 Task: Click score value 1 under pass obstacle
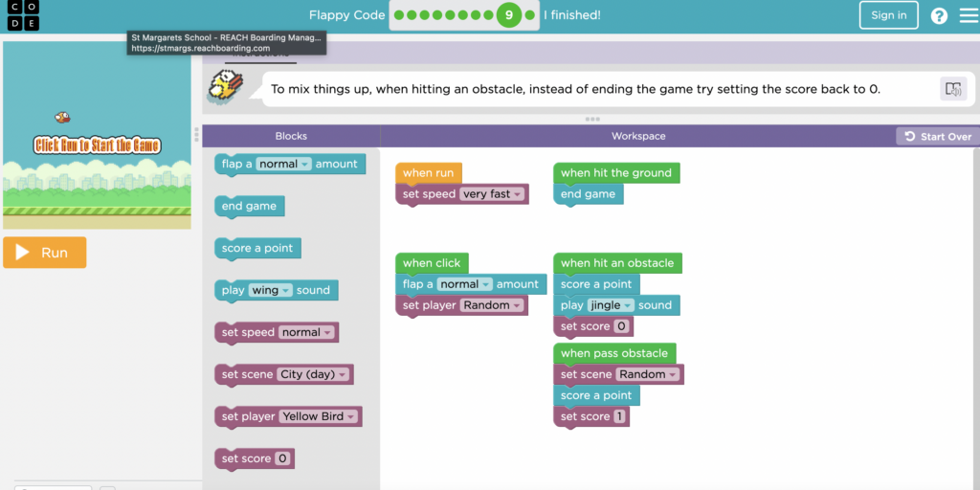tap(619, 416)
